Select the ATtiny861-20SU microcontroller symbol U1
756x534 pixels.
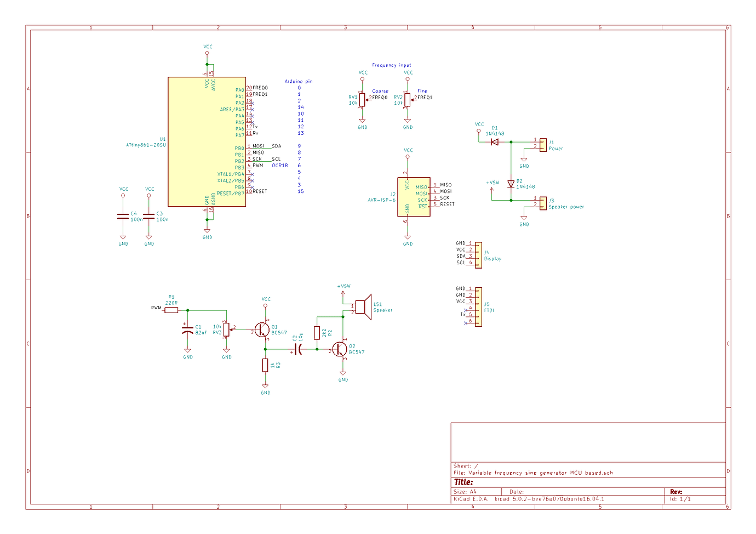208,143
